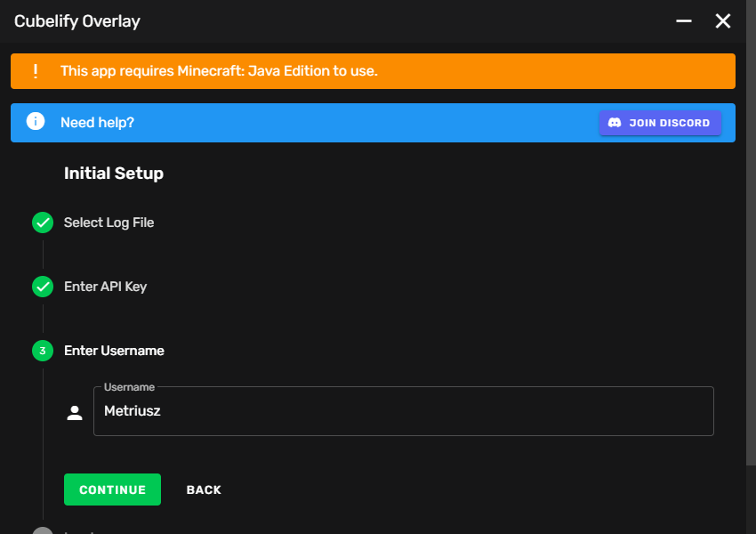
Task: Click the exclamation warning icon in orange banner
Action: tap(36, 71)
